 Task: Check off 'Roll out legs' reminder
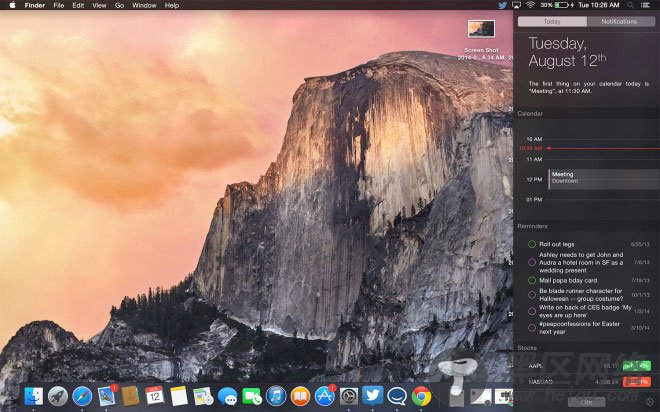point(532,244)
